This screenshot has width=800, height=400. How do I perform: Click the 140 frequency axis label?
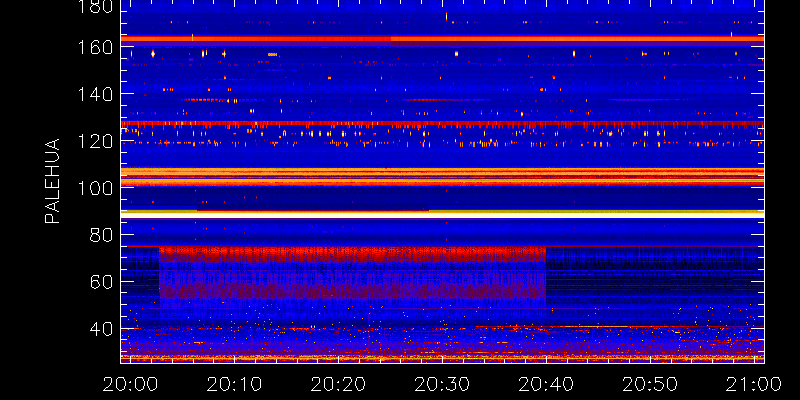pyautogui.click(x=97, y=94)
